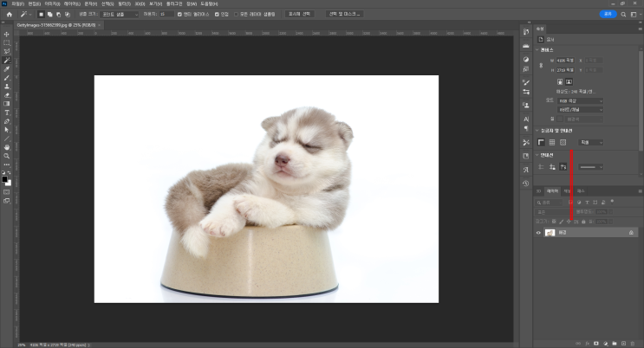Open the 비트/채널 dropdown in properties
Screen dimensions: 644x348
[x=580, y=110]
